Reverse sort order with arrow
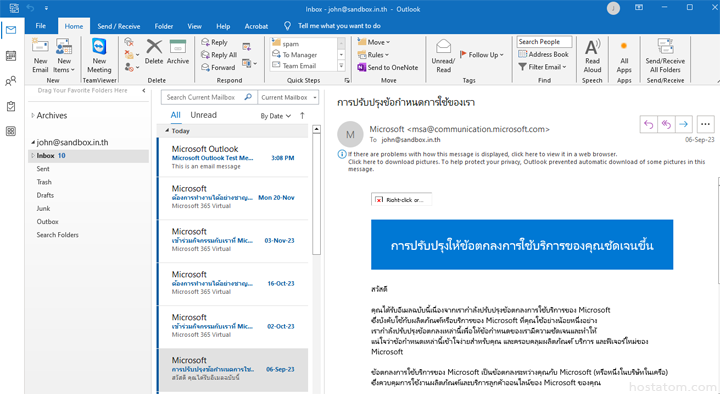720x394 pixels. tap(302, 116)
